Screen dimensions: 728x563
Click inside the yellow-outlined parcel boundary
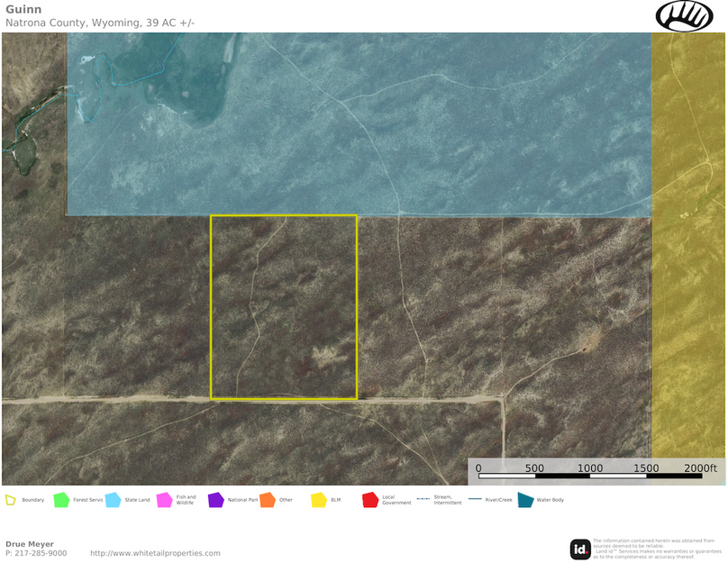click(x=284, y=306)
